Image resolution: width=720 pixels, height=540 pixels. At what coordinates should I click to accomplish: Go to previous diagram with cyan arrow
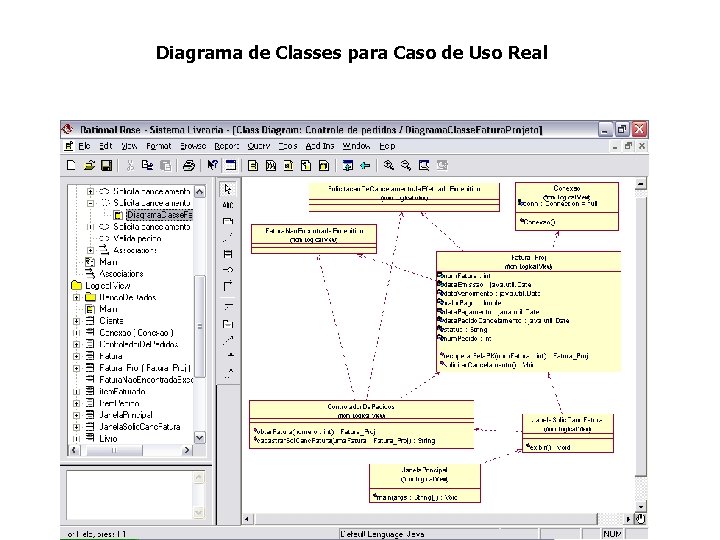point(366,165)
